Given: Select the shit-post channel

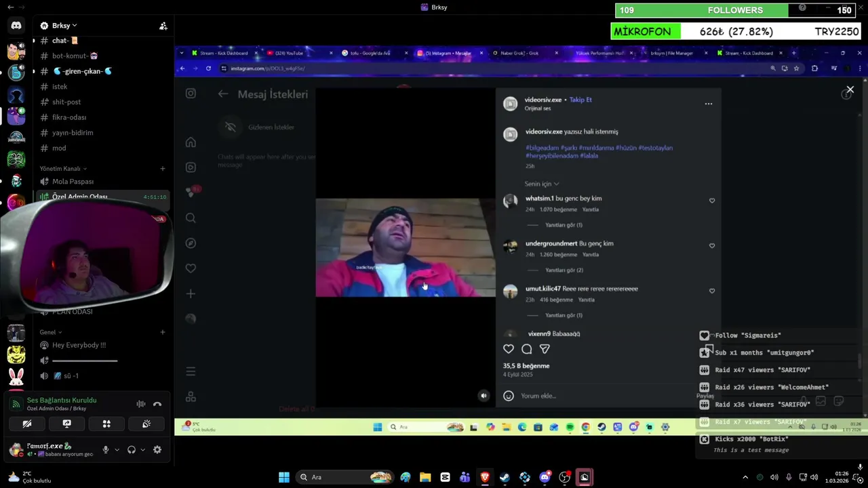Looking at the screenshot, I should (x=66, y=102).
